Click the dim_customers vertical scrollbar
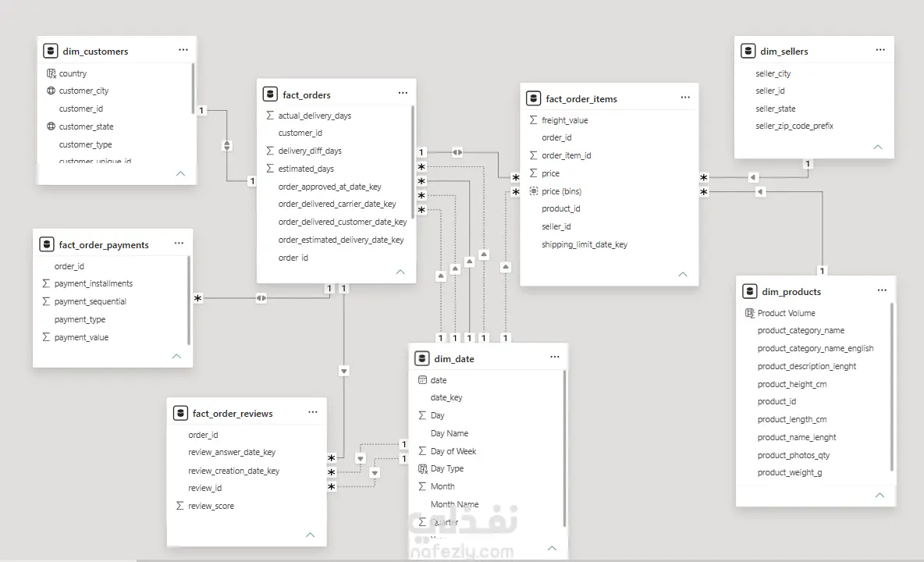The height and width of the screenshot is (562, 924). coord(193,88)
